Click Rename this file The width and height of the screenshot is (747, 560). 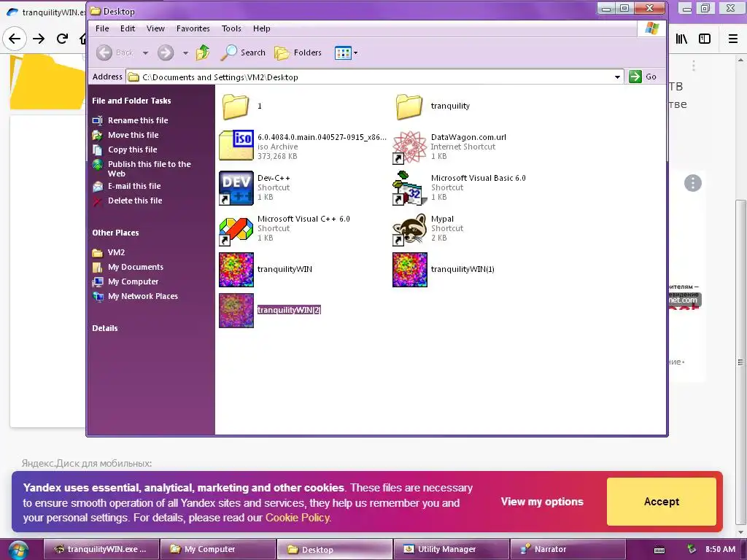[x=138, y=120]
